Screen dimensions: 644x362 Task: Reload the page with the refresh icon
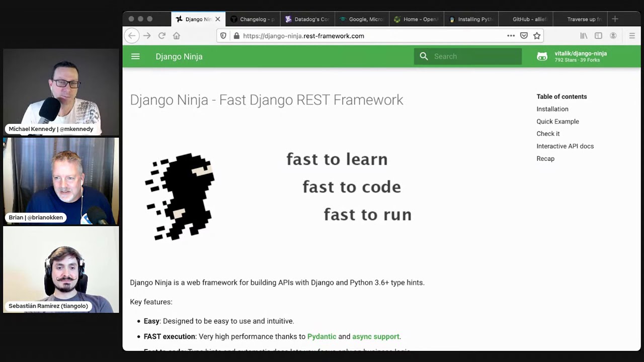point(162,36)
